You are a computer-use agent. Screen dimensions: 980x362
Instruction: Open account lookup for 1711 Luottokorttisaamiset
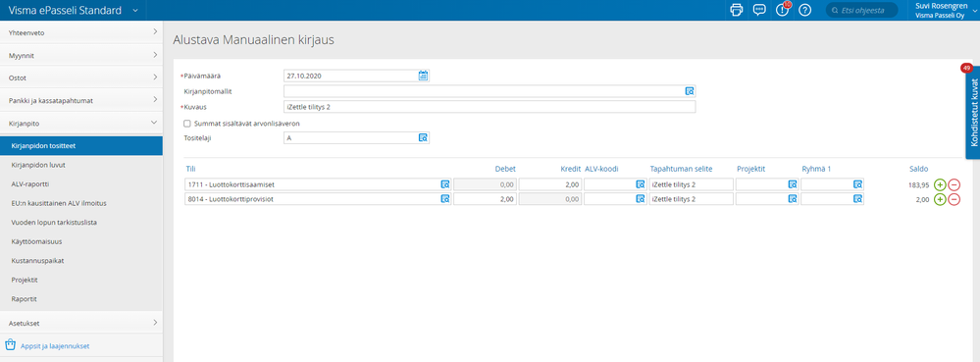(x=445, y=184)
